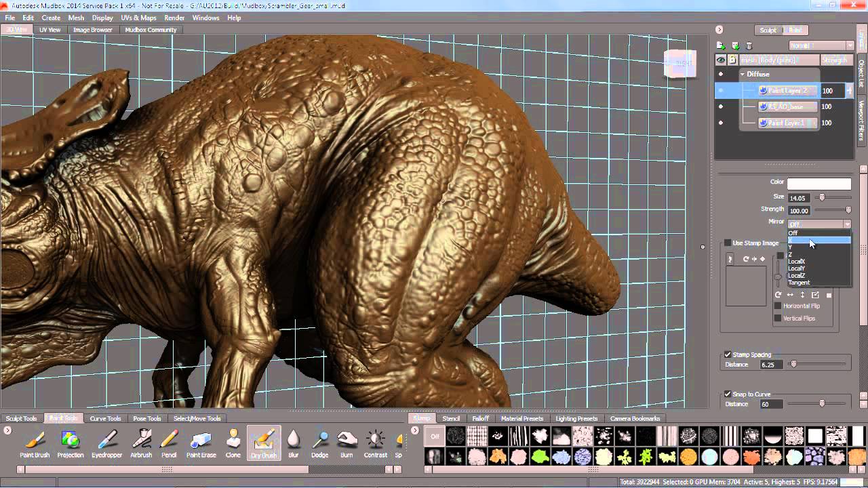Image resolution: width=868 pixels, height=488 pixels.
Task: Click the Strength slider
Action: [832, 210]
